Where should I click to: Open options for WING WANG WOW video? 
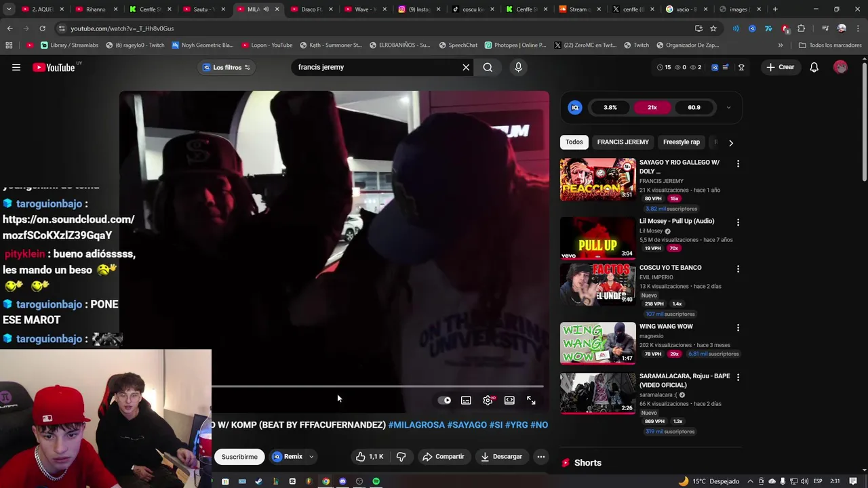coord(738,327)
